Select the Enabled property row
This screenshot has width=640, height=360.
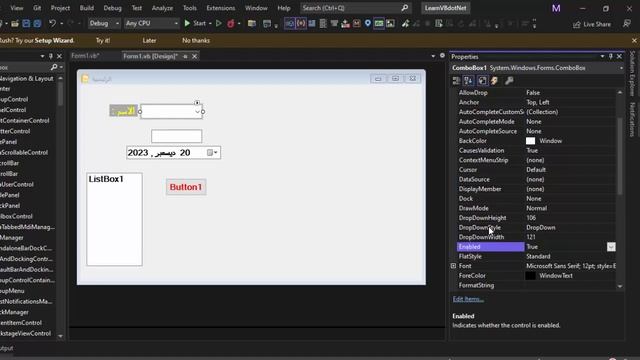(x=536, y=247)
